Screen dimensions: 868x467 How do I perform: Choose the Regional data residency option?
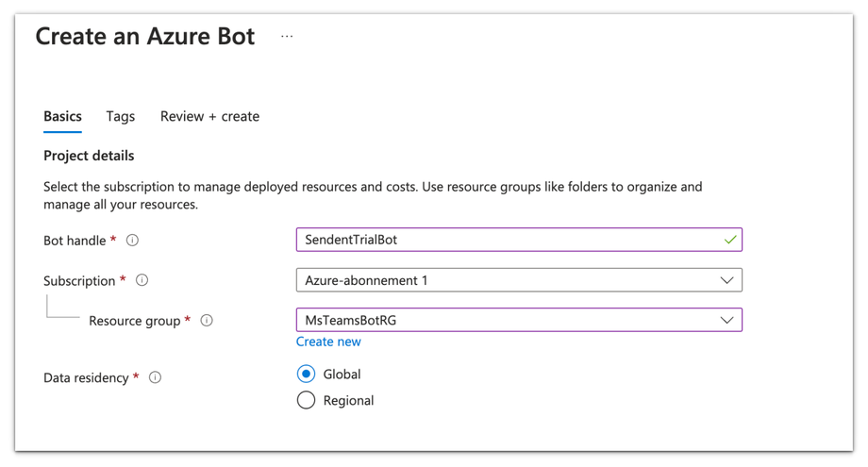[x=306, y=400]
